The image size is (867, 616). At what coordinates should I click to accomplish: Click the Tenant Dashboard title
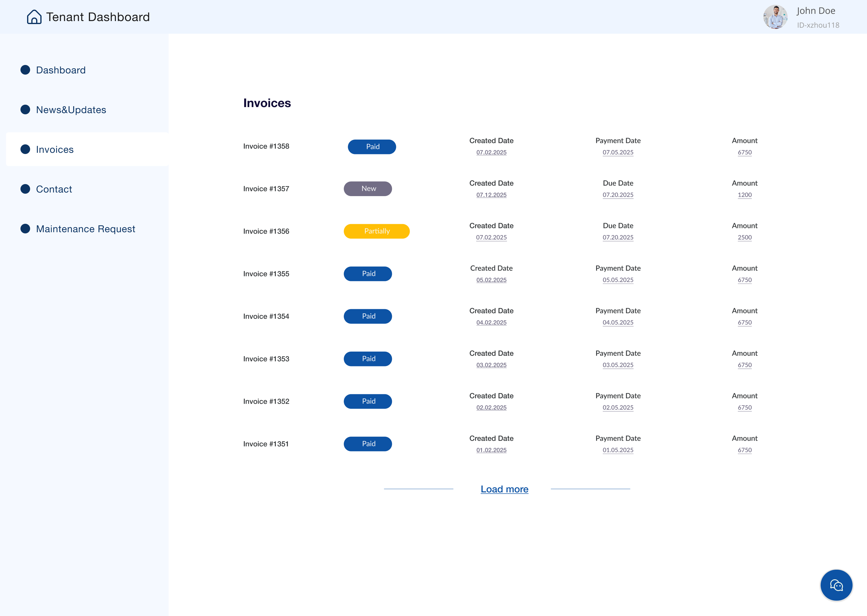tap(98, 17)
